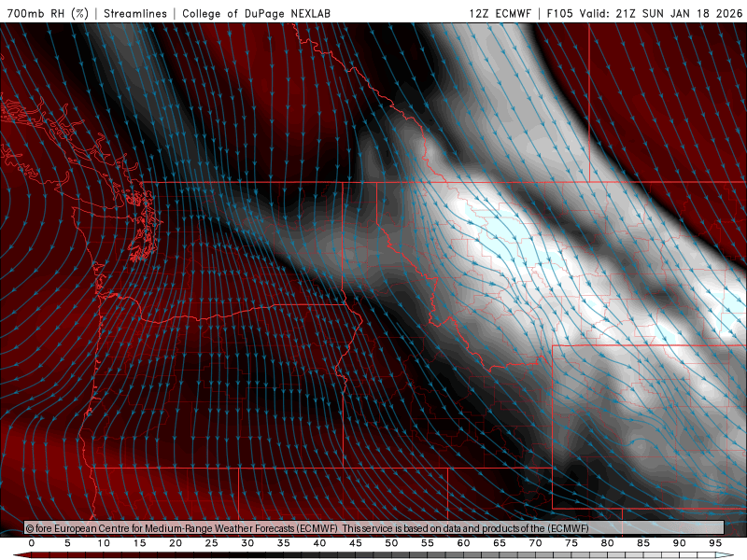Click the "75" humidity scale value
Viewport: 747px width, 560px height.
(571, 543)
